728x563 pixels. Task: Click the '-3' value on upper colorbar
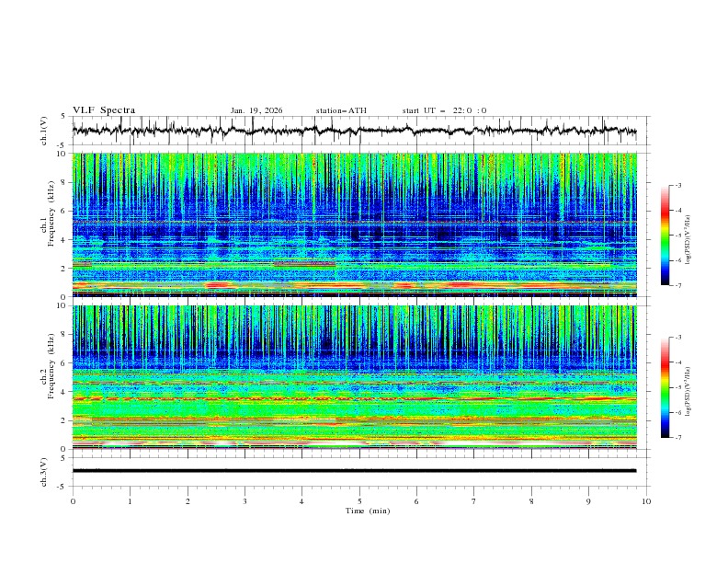[678, 185]
